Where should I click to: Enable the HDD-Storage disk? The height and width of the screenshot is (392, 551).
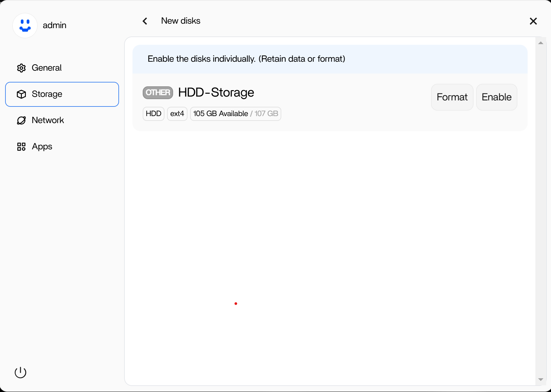pyautogui.click(x=497, y=97)
